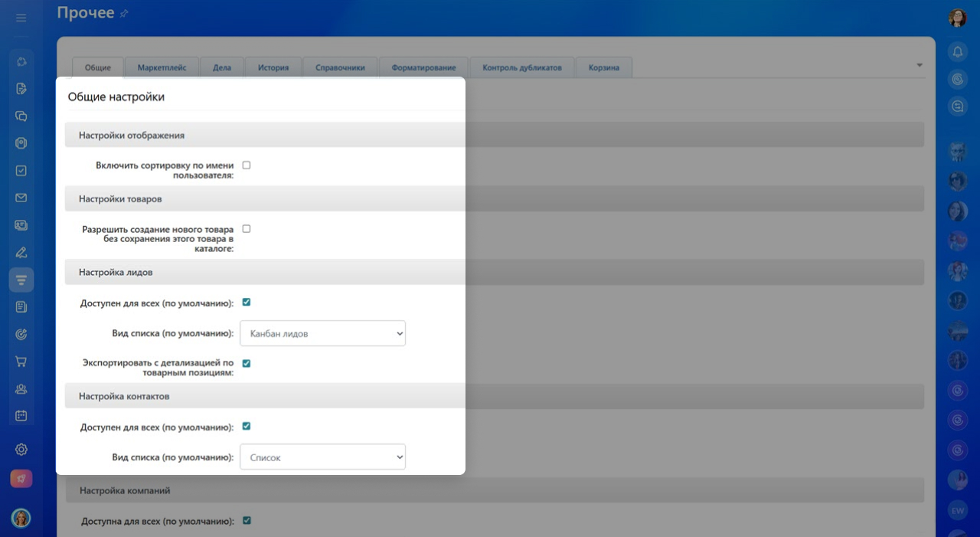
Task: Open the shopping cart icon in sidebar
Action: click(21, 362)
